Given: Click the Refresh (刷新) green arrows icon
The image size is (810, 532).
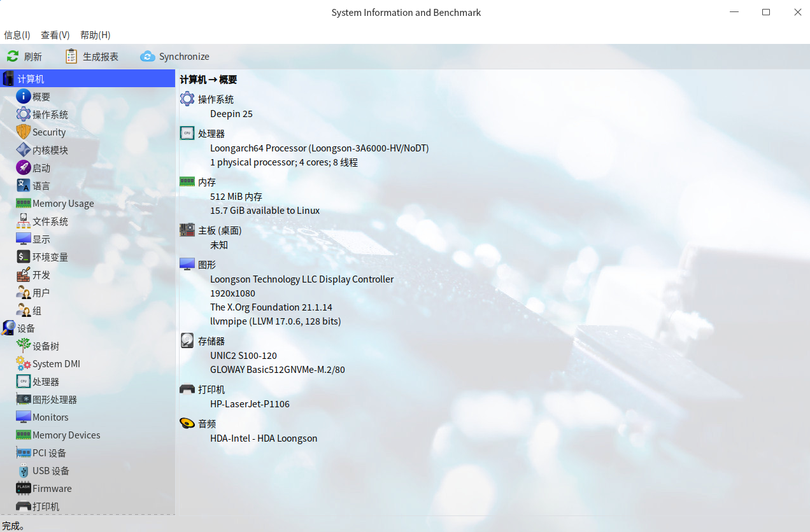Looking at the screenshot, I should point(13,57).
